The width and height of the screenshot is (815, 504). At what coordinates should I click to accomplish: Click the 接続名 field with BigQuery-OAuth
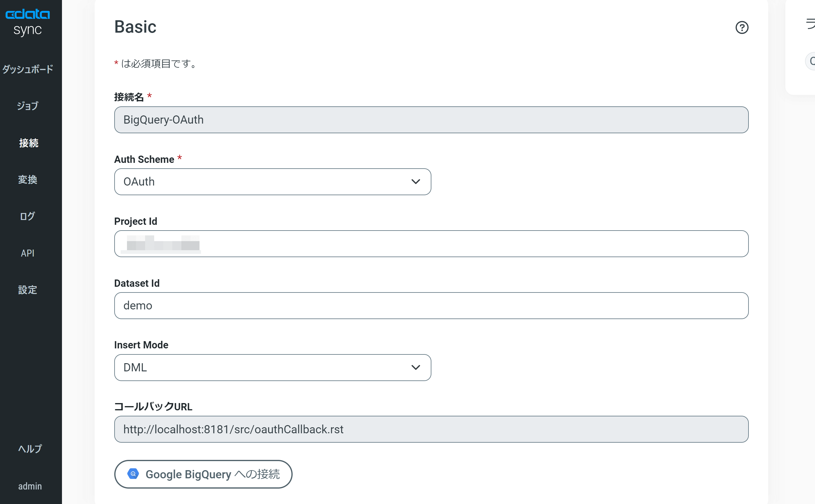click(431, 120)
